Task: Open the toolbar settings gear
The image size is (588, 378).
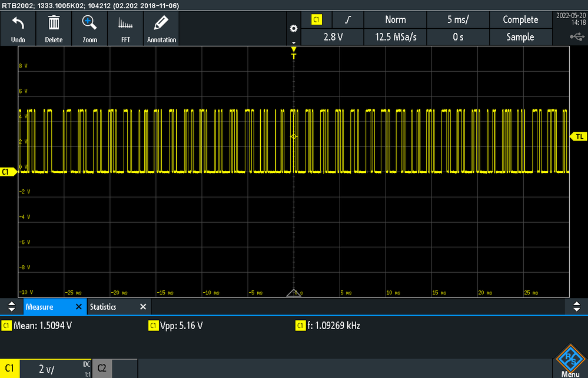Action: 294,28
